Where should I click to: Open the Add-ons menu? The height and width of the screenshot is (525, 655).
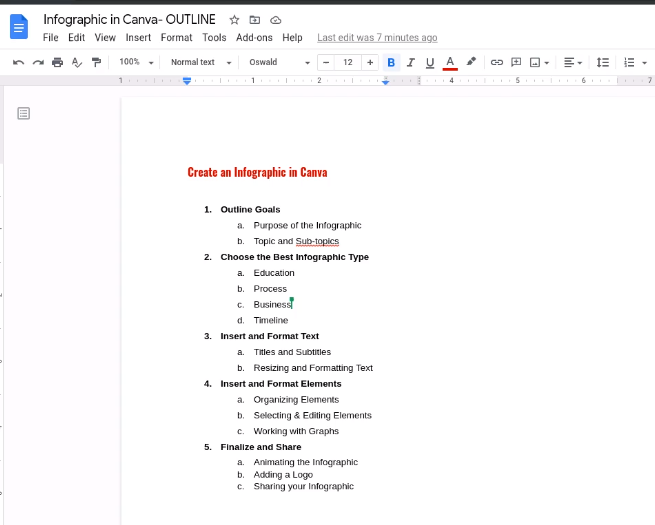[254, 38]
